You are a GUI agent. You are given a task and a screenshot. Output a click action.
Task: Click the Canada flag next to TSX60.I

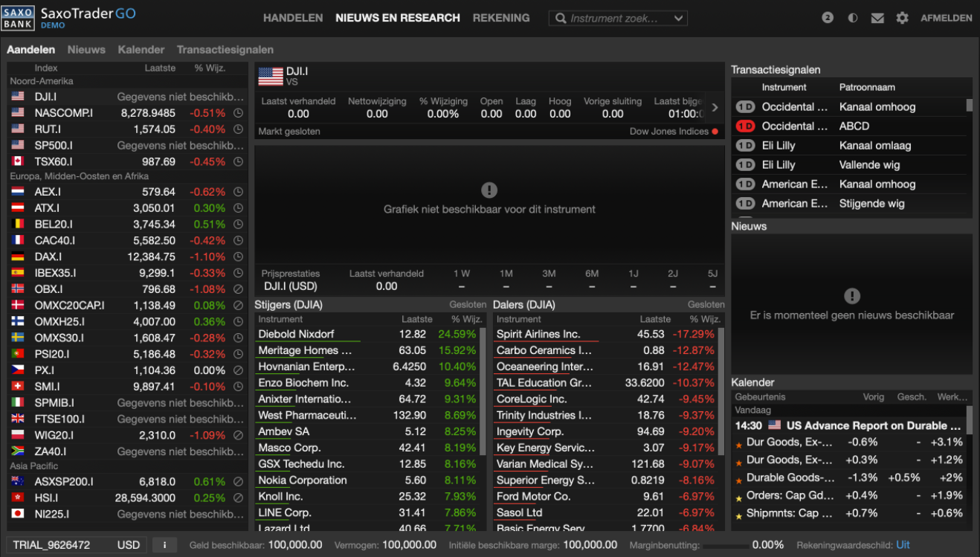pyautogui.click(x=18, y=161)
